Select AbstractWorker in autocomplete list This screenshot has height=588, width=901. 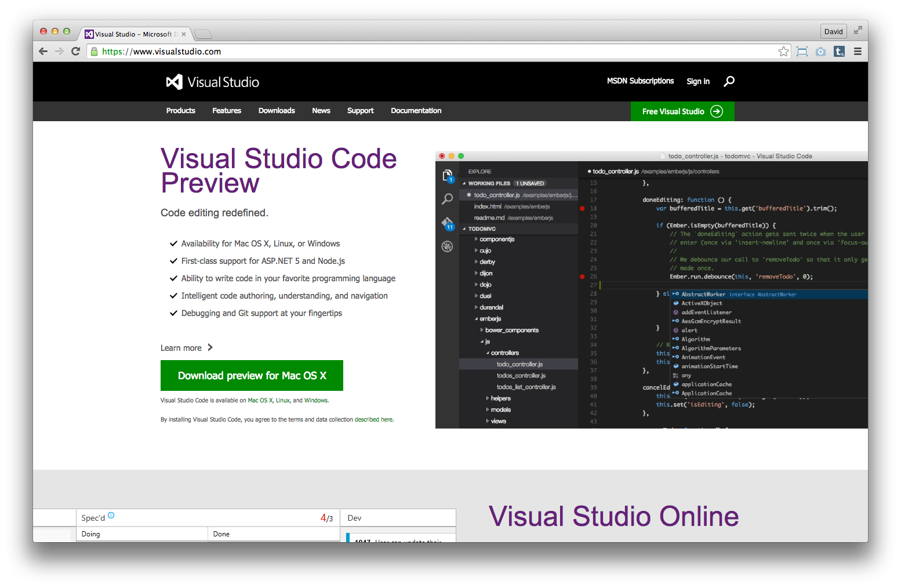pos(769,295)
